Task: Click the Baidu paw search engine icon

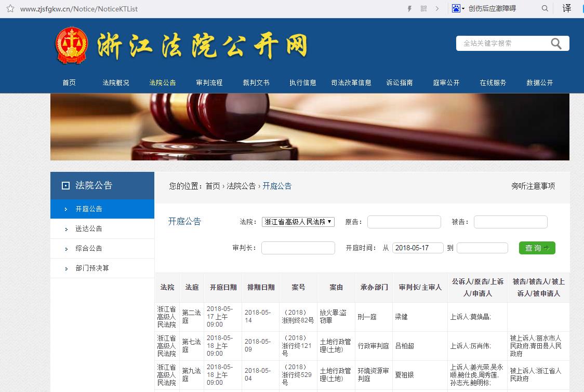Action: point(456,8)
